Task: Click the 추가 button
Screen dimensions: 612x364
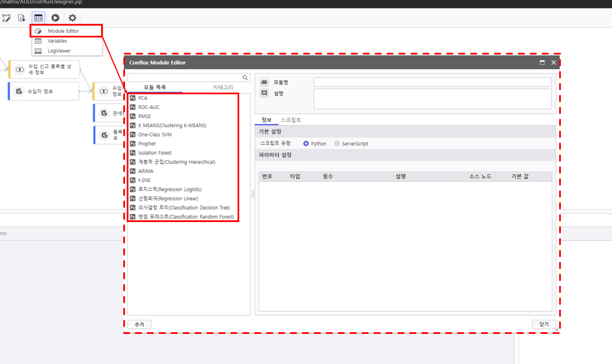Action: point(139,324)
